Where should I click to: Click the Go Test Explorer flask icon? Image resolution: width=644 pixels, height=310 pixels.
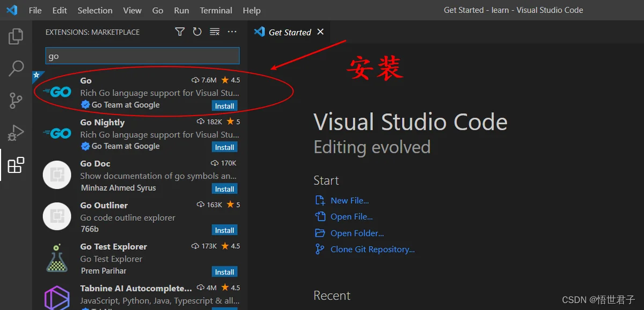57,258
